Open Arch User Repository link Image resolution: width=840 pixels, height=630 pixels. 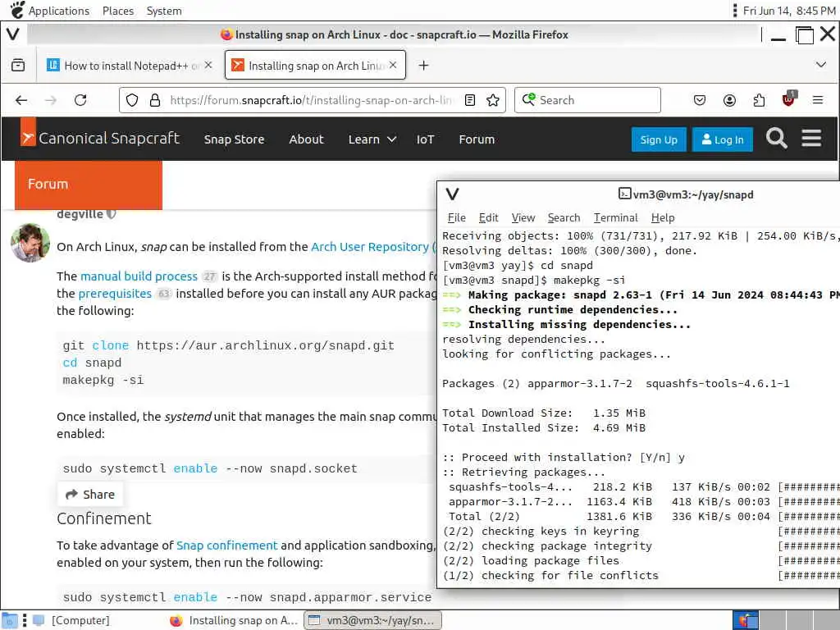(x=370, y=247)
